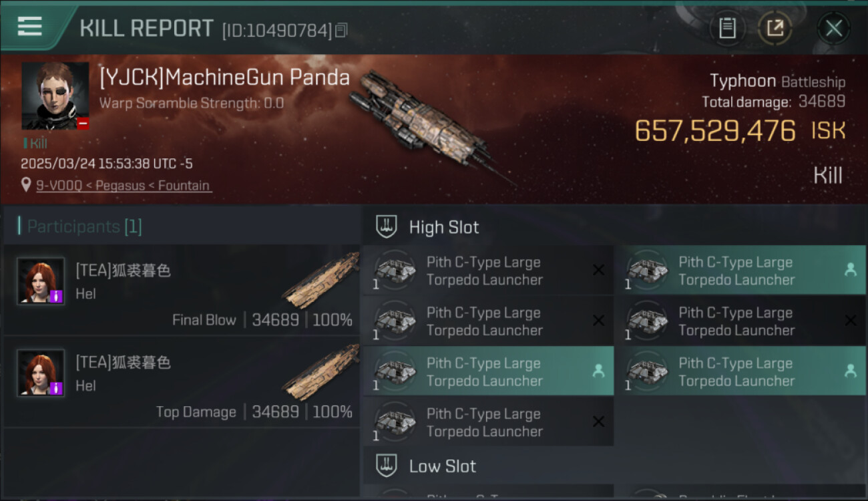The image size is (868, 501).
Task: Open MachineGun Panda's character portrait
Action: click(55, 96)
